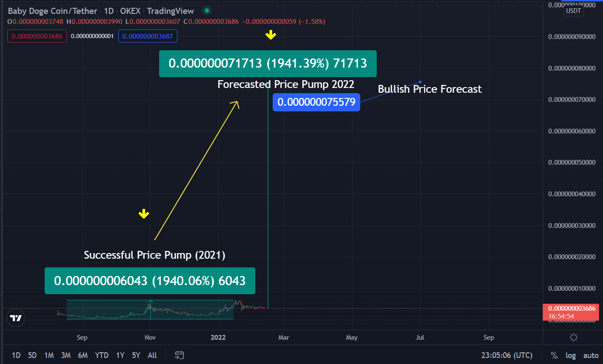Screen dimensions: 603x364
Task: Click the Baby Doge Coin/Tether symbol title
Action: pos(52,11)
